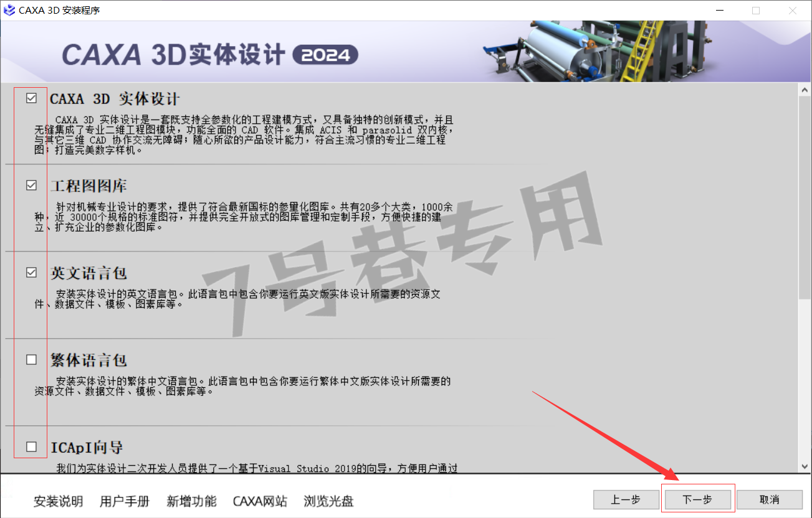Uncheck the 英文语言包 checkbox
The height and width of the screenshot is (518, 812).
click(32, 272)
